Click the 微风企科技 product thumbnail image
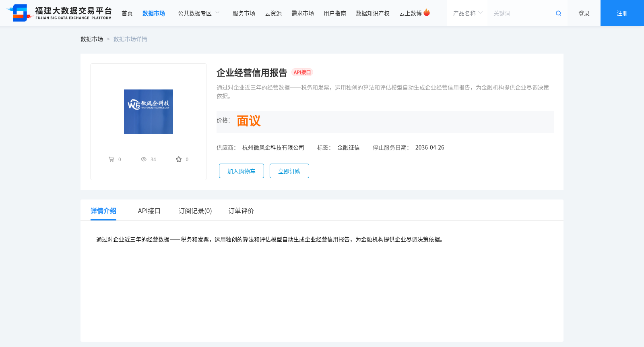This screenshot has height=347, width=644. (149, 112)
